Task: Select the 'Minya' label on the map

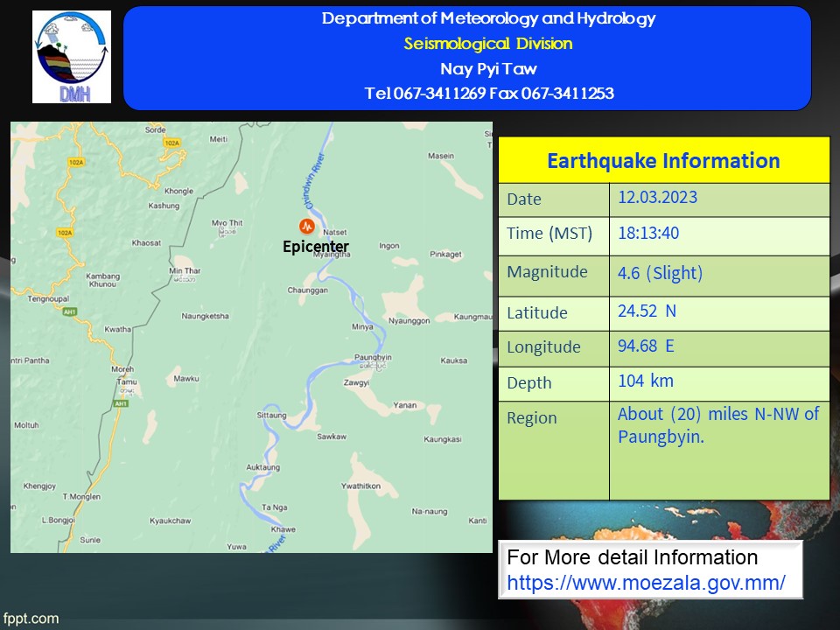Action: click(362, 326)
